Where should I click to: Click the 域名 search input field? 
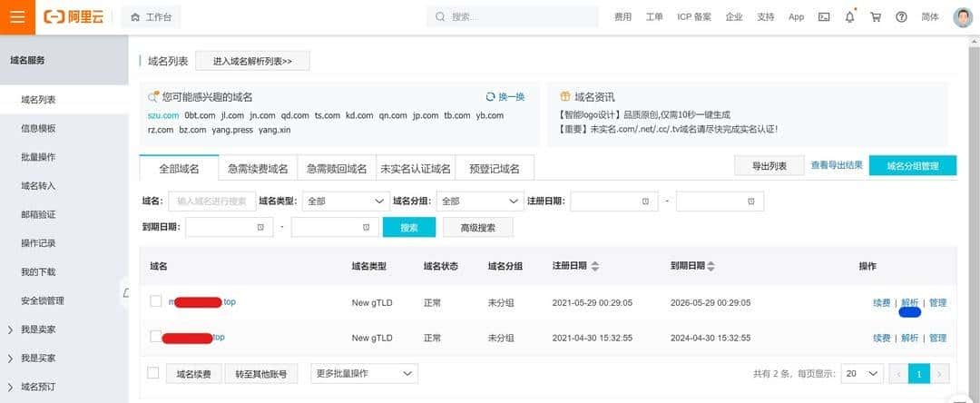pos(211,201)
